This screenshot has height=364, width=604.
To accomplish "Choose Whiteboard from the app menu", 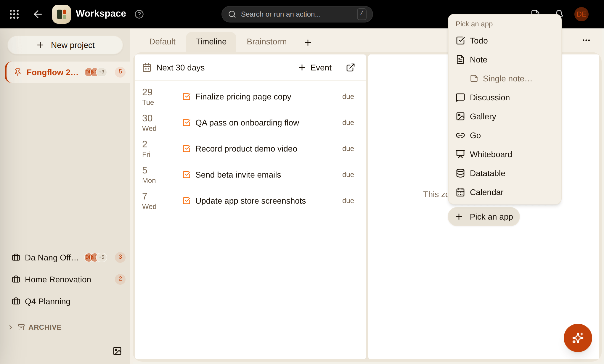I will point(505,154).
